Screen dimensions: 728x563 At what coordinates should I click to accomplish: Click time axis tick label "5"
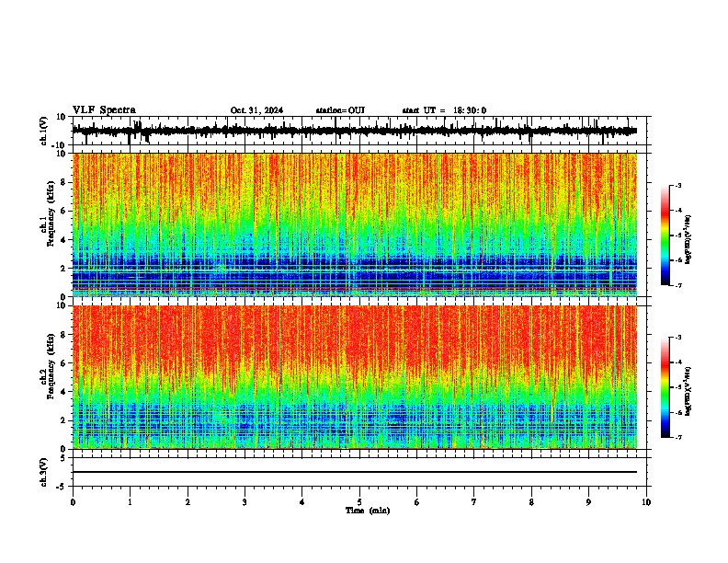click(x=359, y=502)
